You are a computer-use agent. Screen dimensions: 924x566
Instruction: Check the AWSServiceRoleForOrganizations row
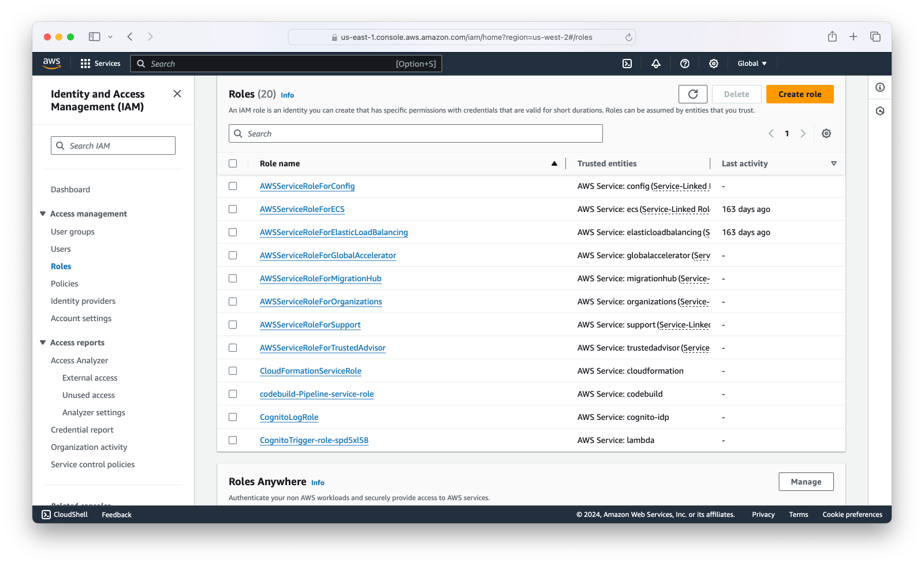click(233, 301)
